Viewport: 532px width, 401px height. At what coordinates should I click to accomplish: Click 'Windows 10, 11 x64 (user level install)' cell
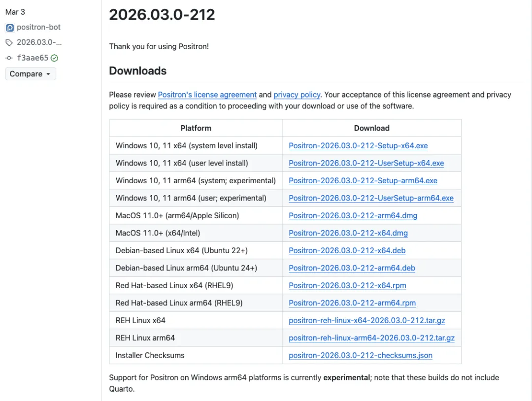(x=196, y=163)
